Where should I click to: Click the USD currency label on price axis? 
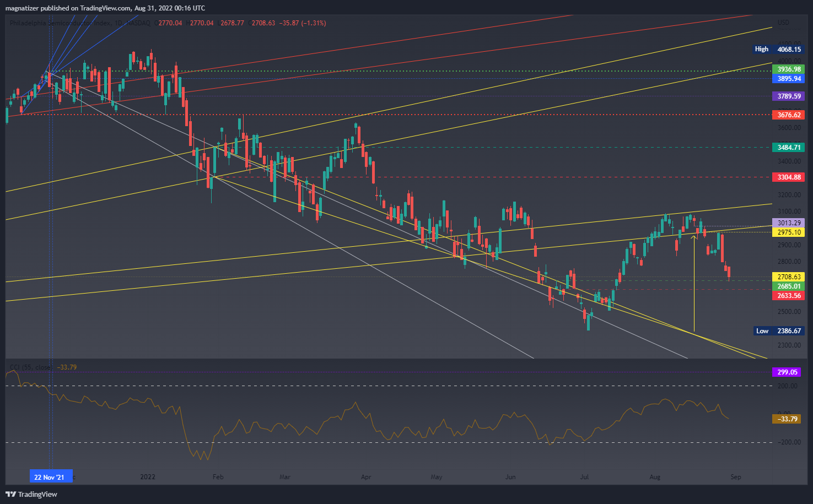(x=783, y=23)
